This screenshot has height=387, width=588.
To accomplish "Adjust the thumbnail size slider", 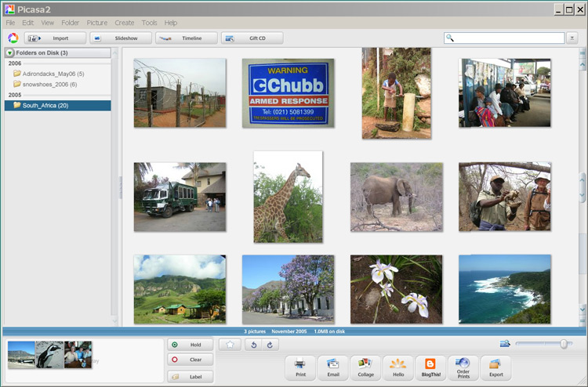I will click(x=563, y=344).
